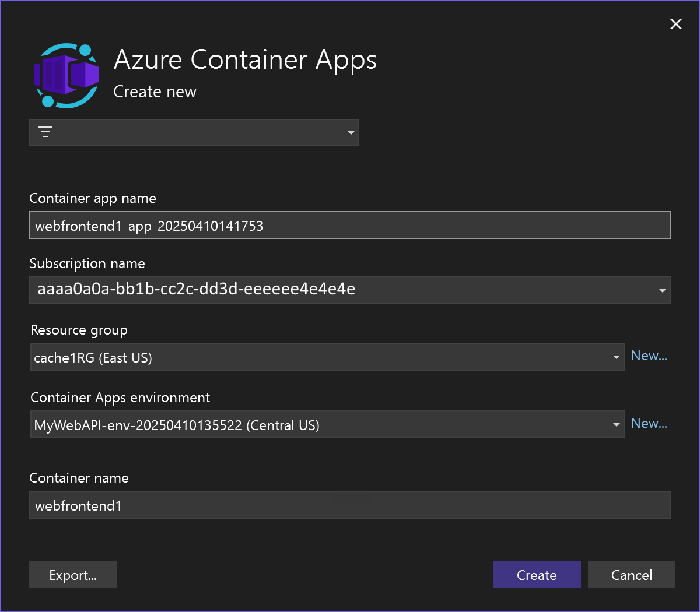
Task: Click the Azure Container Apps title heading
Action: click(246, 59)
